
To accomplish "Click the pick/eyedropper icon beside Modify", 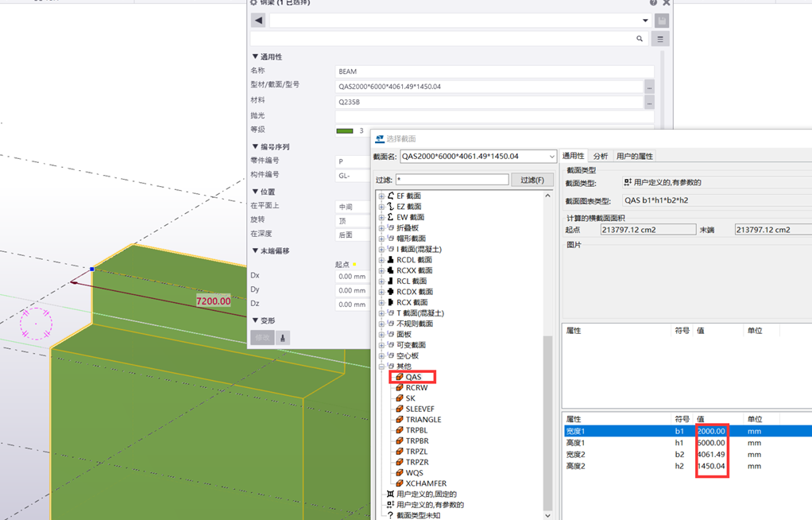I will pyautogui.click(x=282, y=338).
